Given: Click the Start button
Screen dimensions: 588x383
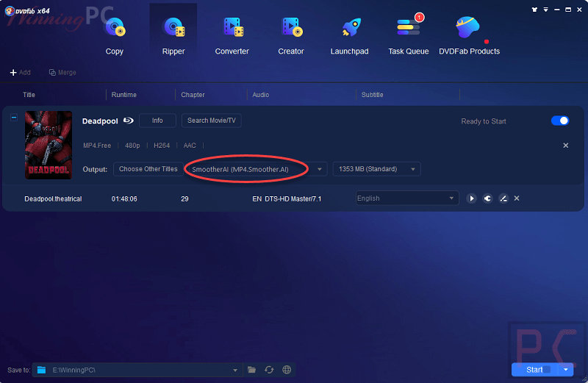Looking at the screenshot, I should pyautogui.click(x=535, y=370).
